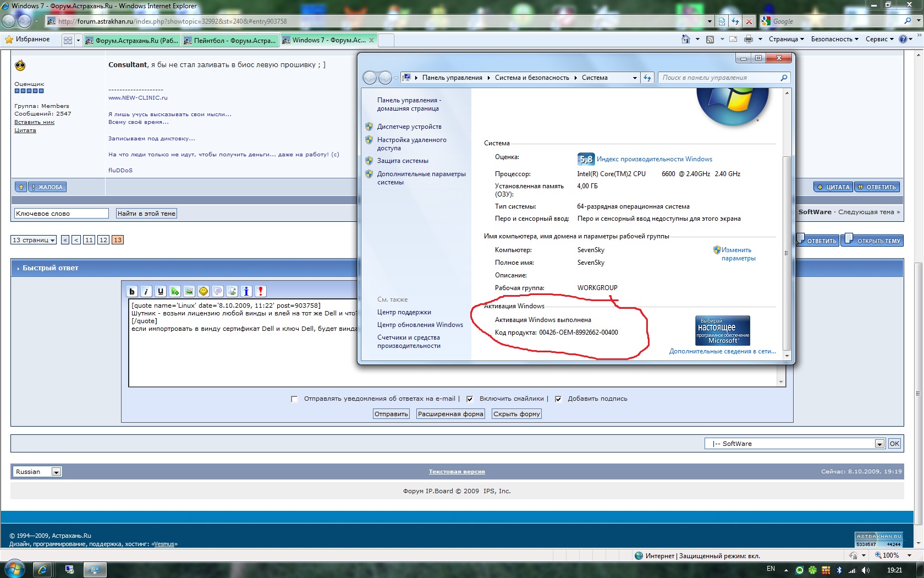The image size is (924, 578).
Task: Click Найти в этой теме button
Action: 146,214
